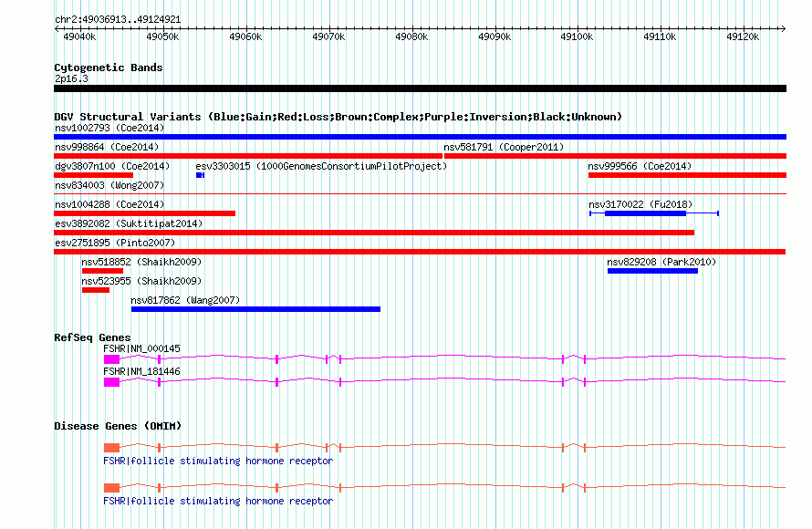Image resolution: width=812 pixels, height=529 pixels.
Task: Click the nsv581791 (Cooper2011) variant bar
Action: point(615,156)
